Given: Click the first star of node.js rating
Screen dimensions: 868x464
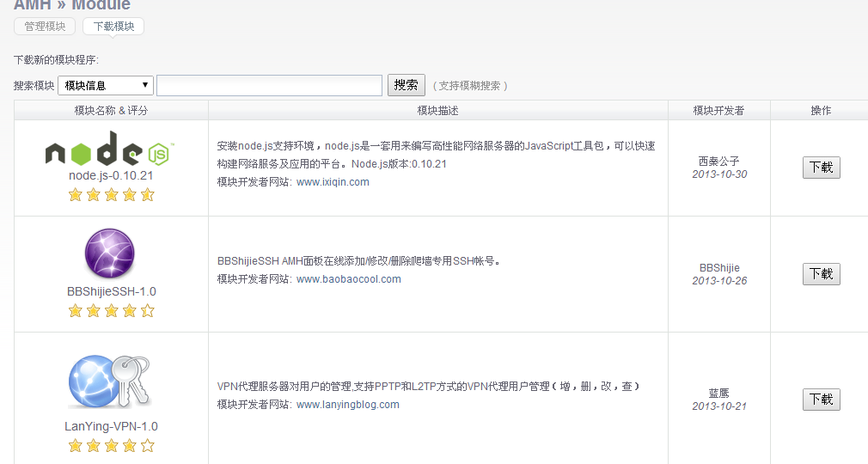Looking at the screenshot, I should (76, 195).
